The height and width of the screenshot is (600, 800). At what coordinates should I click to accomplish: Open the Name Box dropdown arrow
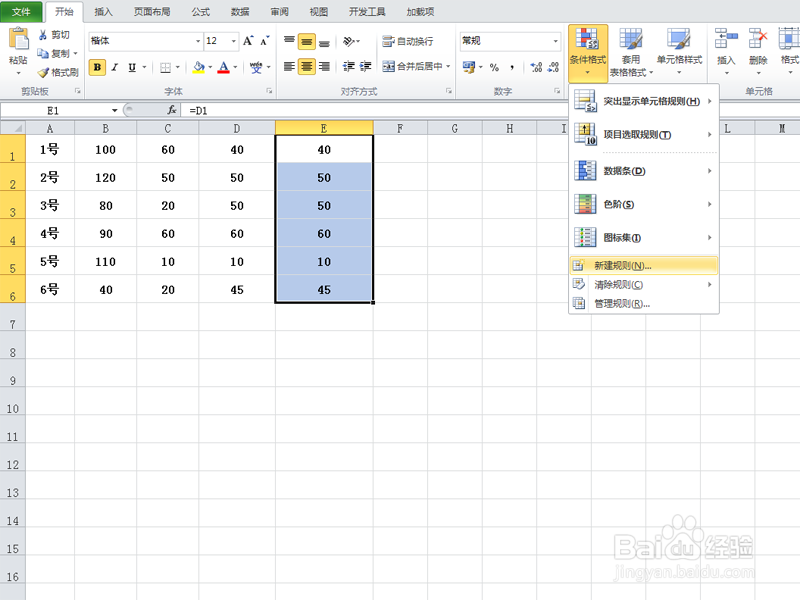coord(114,110)
